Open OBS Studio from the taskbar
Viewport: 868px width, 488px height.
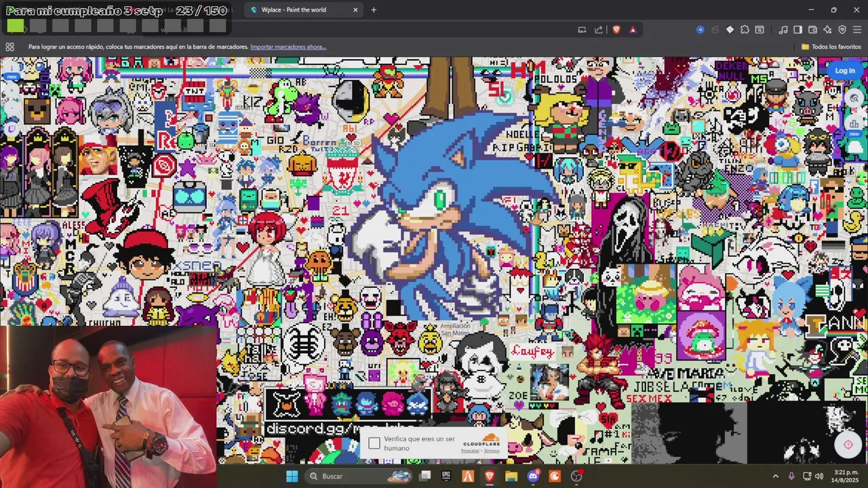click(576, 476)
